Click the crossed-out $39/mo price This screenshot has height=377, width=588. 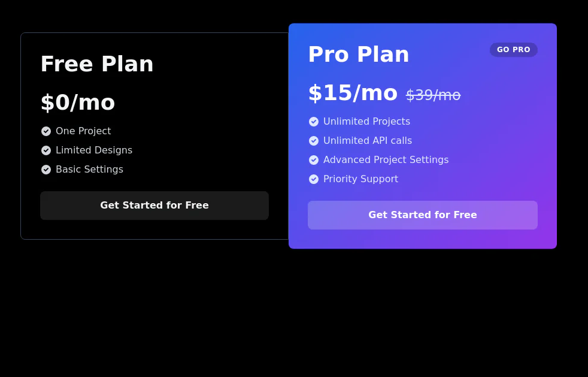click(x=433, y=95)
